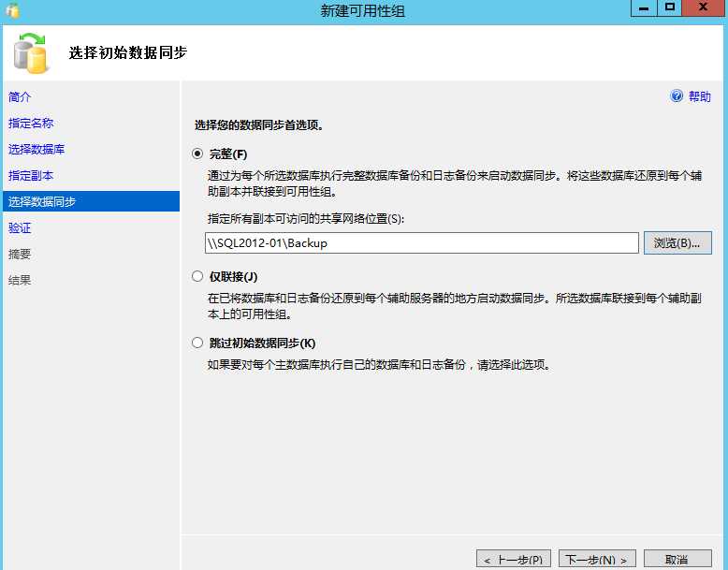Screen dimensions: 728x570
Task: Click the 上一步(P) previous button
Action: 514,560
